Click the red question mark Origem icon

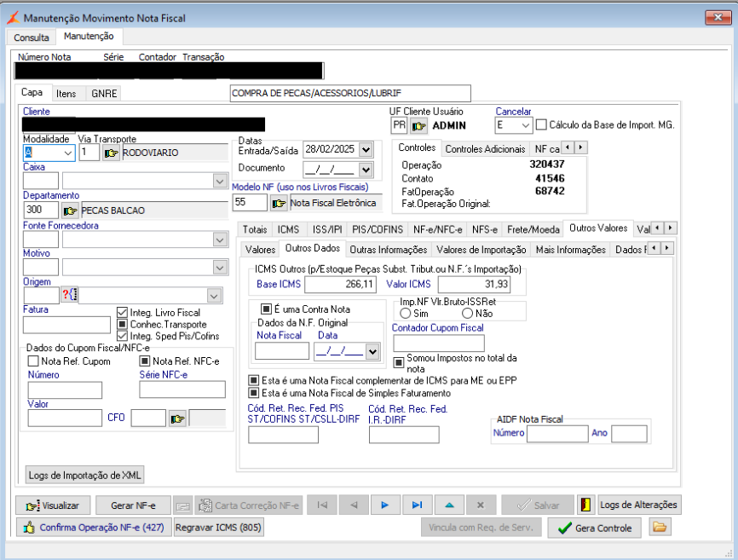point(70,295)
